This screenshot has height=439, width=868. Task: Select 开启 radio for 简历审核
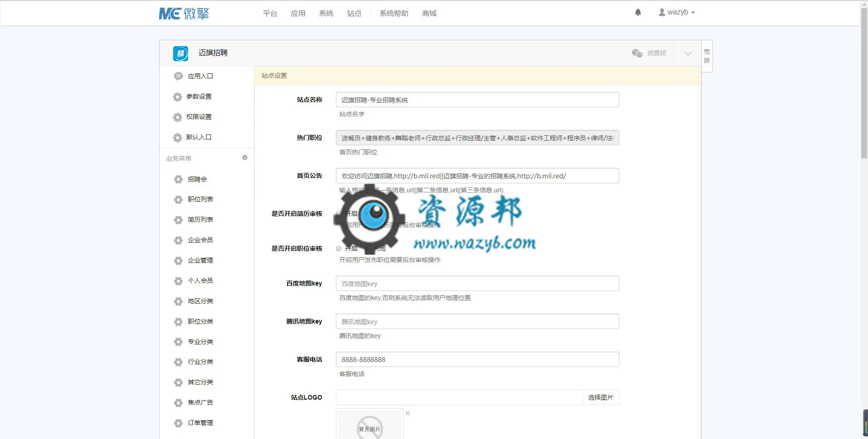pos(339,214)
